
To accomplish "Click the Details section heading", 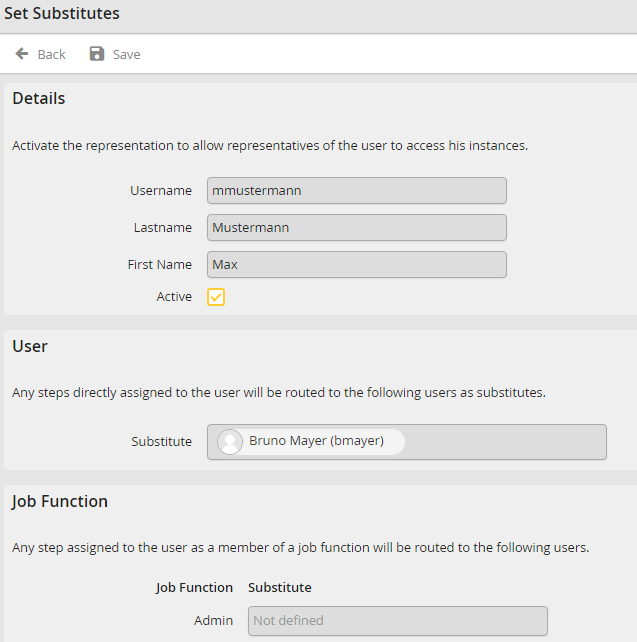I will pos(39,99).
